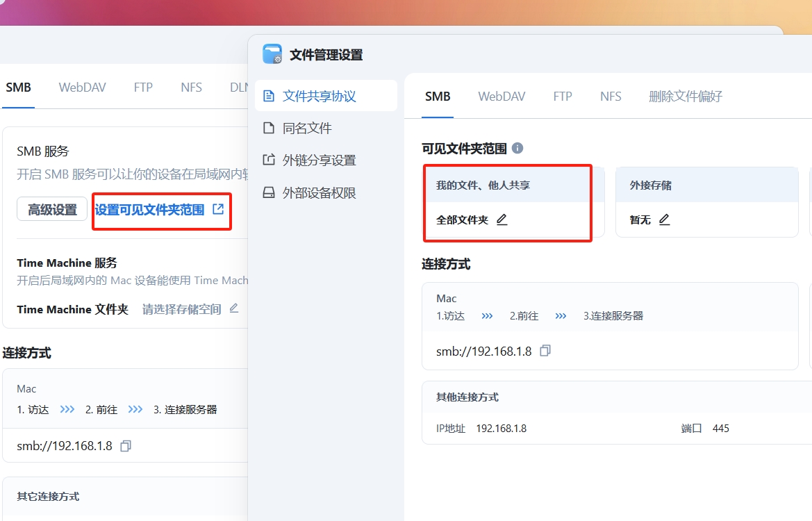Select SMB tab in the left background window

coord(18,88)
